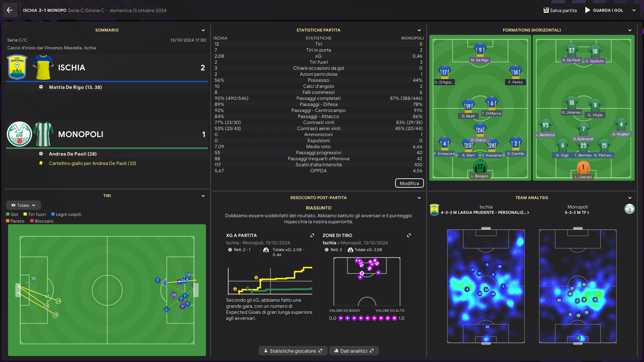Toggle the Gol shot legend filter
The height and width of the screenshot is (362, 644).
coord(12,215)
